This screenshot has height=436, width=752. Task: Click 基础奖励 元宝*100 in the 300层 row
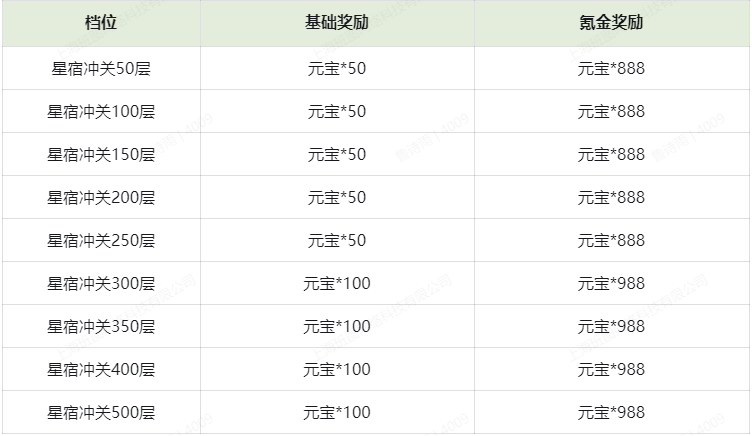pos(337,284)
